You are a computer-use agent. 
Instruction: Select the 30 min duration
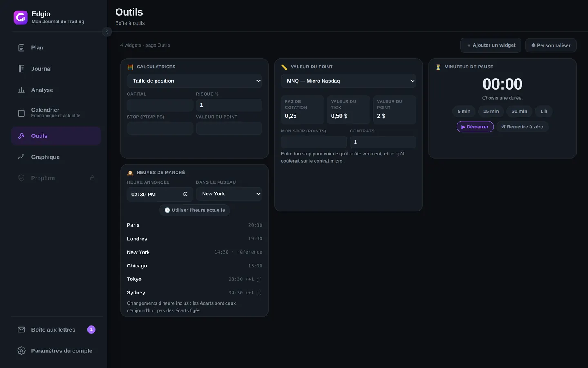(x=519, y=111)
